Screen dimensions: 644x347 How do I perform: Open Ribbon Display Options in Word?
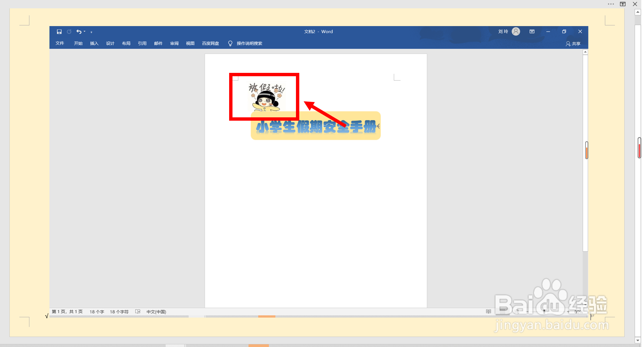(532, 31)
